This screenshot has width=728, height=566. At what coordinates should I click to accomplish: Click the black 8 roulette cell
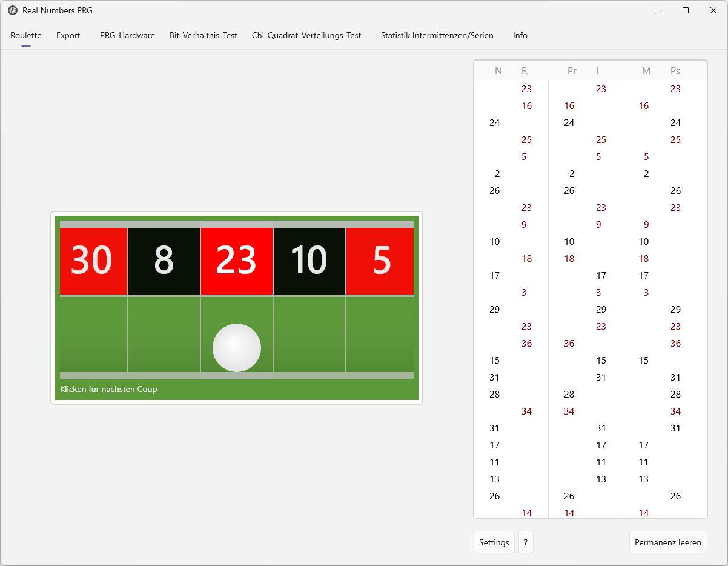[164, 261]
